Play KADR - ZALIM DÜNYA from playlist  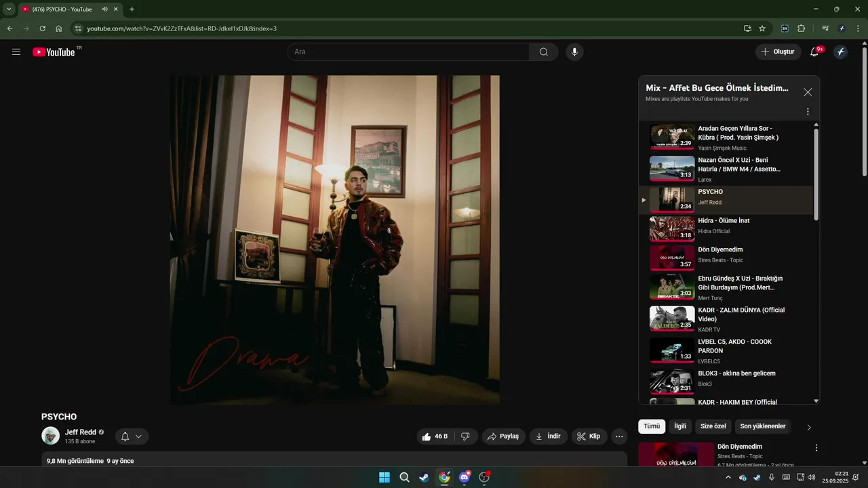pyautogui.click(x=726, y=319)
